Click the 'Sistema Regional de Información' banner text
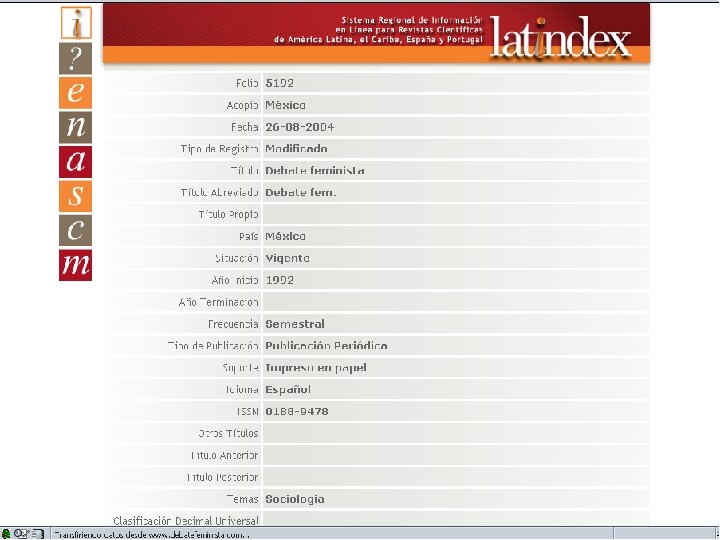Image resolution: width=720 pixels, height=540 pixels. 412,20
